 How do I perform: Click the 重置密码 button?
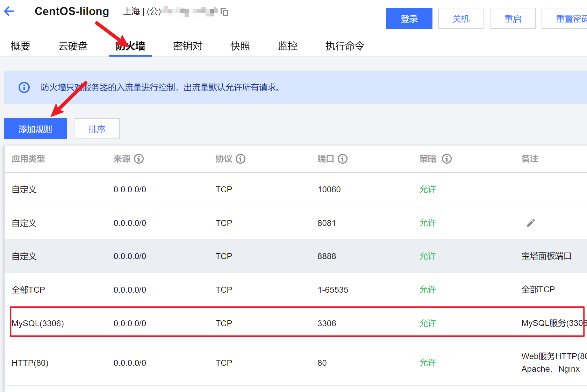(564, 18)
